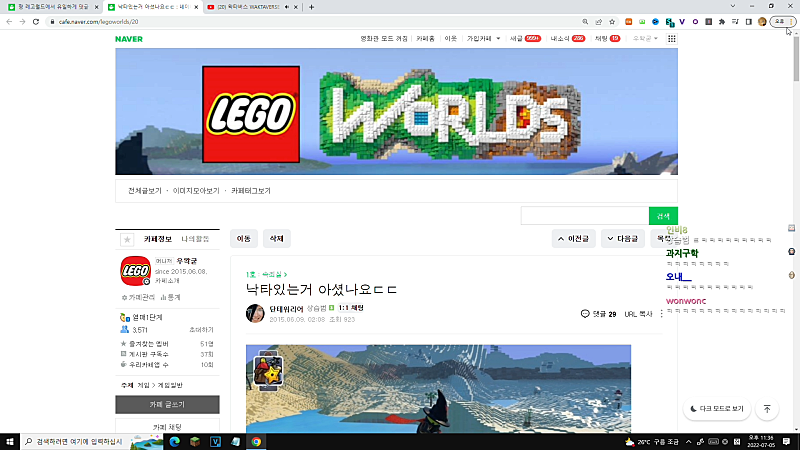
Task: Select the 나의활동 sidebar tab
Action: pos(195,239)
